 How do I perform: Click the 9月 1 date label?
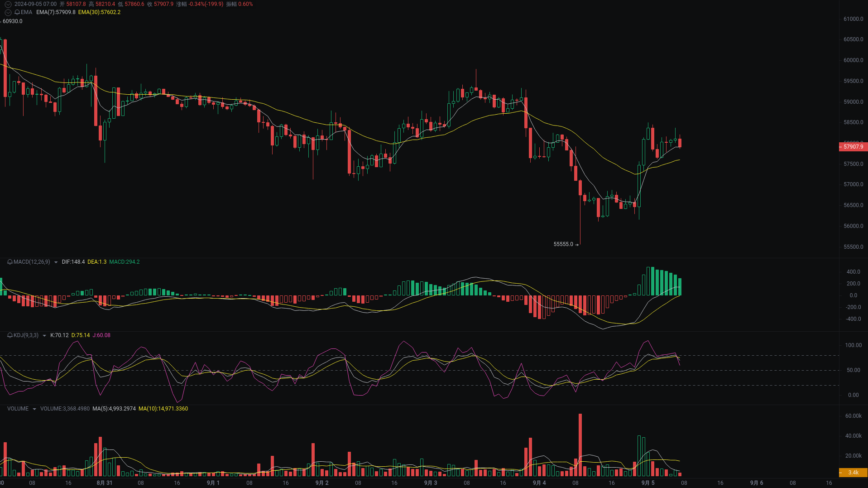213,483
